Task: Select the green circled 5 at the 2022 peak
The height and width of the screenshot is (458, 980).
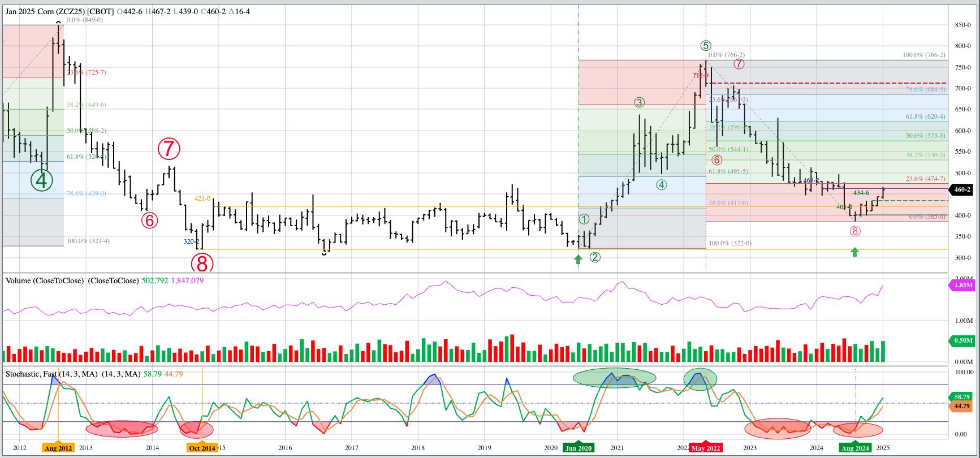Action: [x=705, y=46]
